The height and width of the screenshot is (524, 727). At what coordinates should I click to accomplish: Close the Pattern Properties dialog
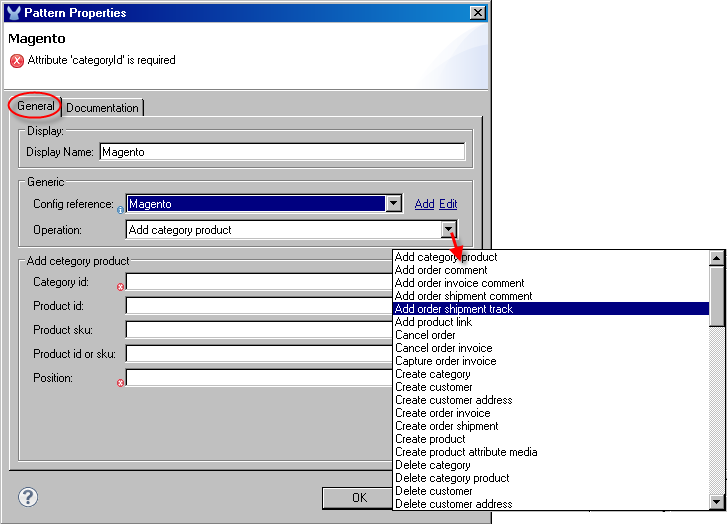coord(477,13)
